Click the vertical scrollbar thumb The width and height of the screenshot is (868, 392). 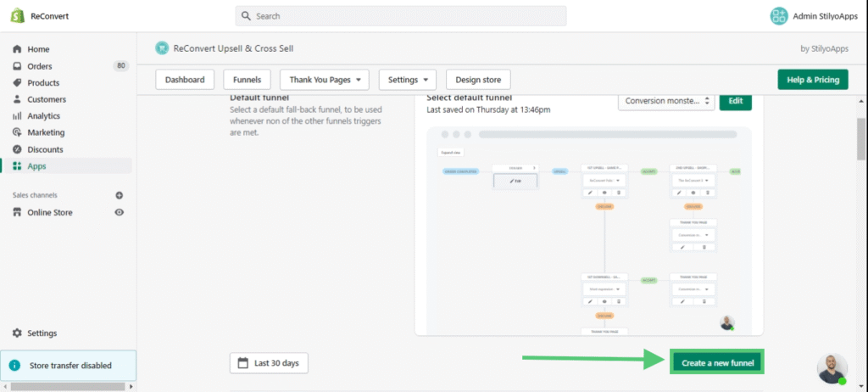pos(862,138)
